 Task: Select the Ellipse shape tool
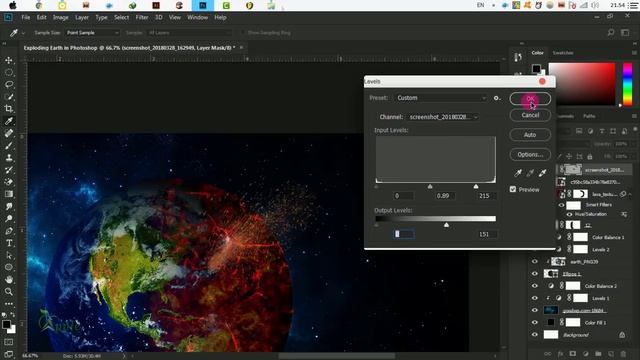pyautogui.click(x=9, y=267)
